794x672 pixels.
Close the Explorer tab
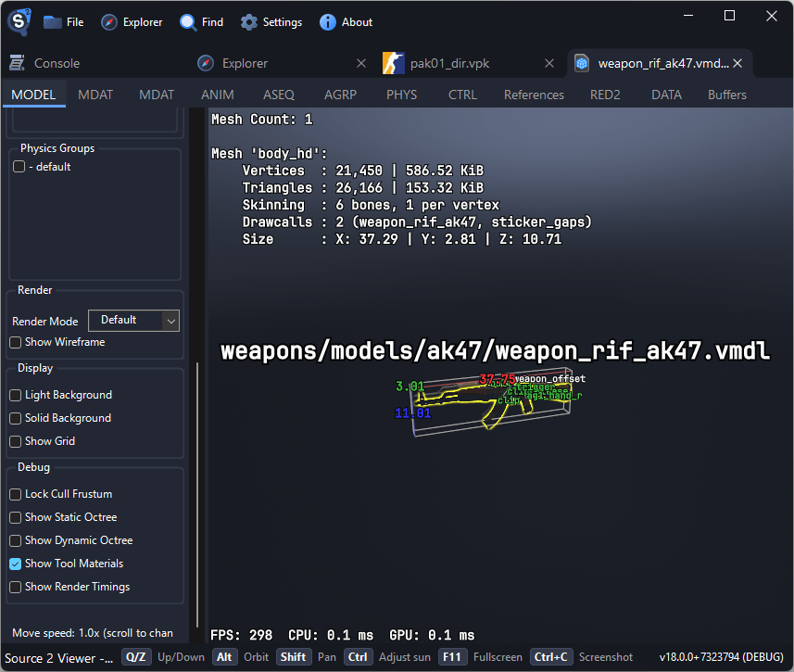point(360,63)
